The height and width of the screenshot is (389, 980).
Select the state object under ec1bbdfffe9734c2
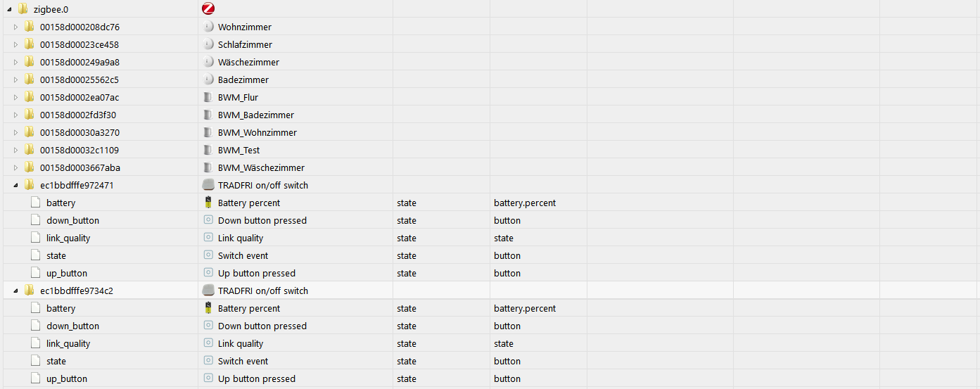point(56,361)
